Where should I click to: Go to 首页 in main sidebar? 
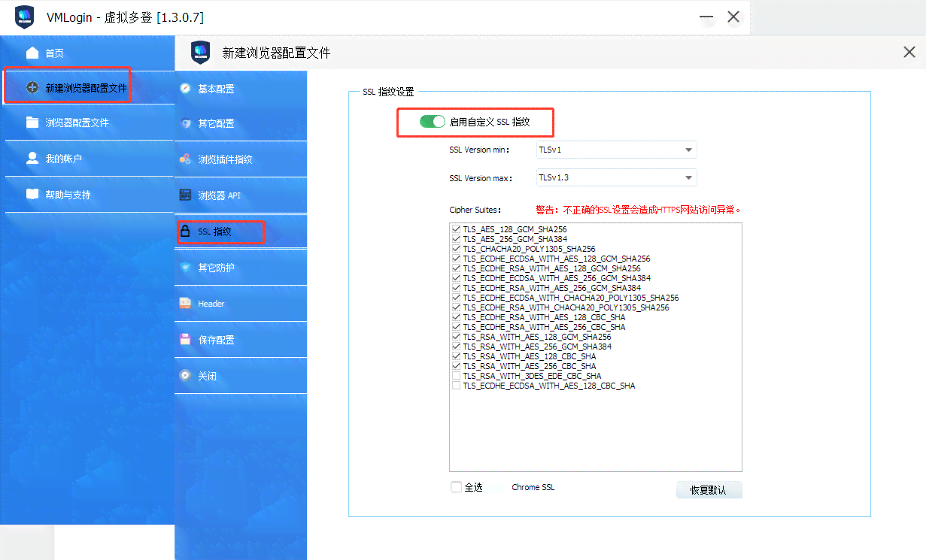[87, 53]
